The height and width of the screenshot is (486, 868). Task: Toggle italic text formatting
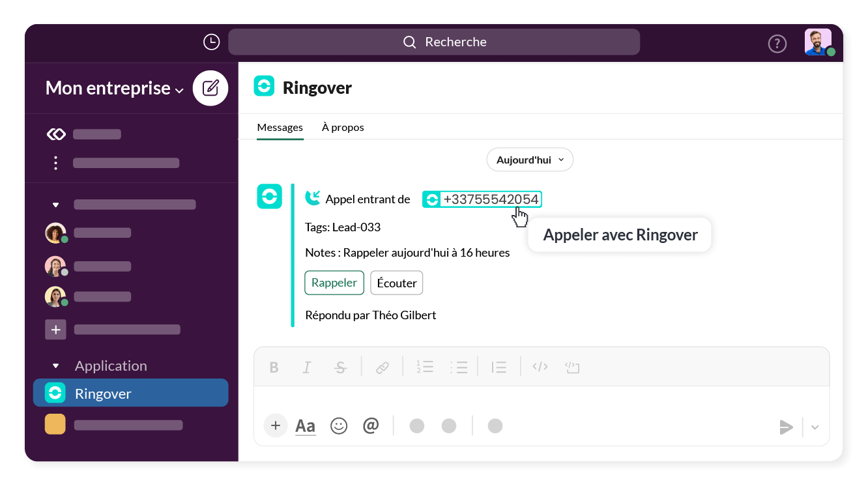306,367
